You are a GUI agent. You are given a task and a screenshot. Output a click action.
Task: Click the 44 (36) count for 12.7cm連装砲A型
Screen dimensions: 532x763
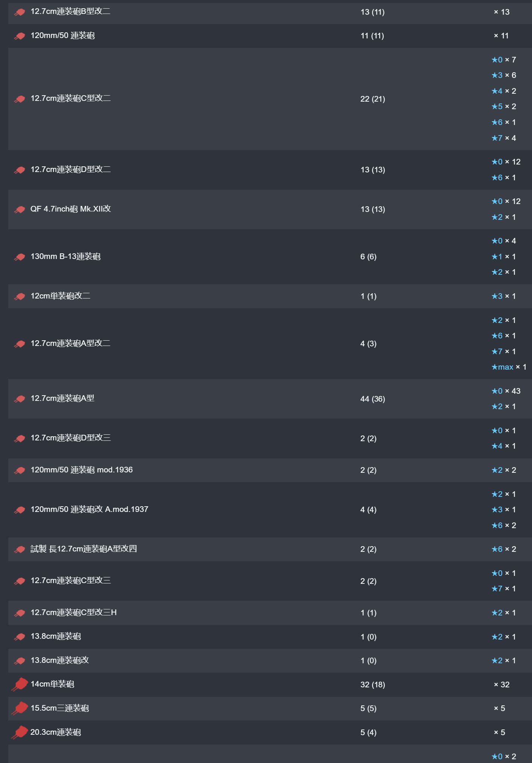tap(373, 399)
